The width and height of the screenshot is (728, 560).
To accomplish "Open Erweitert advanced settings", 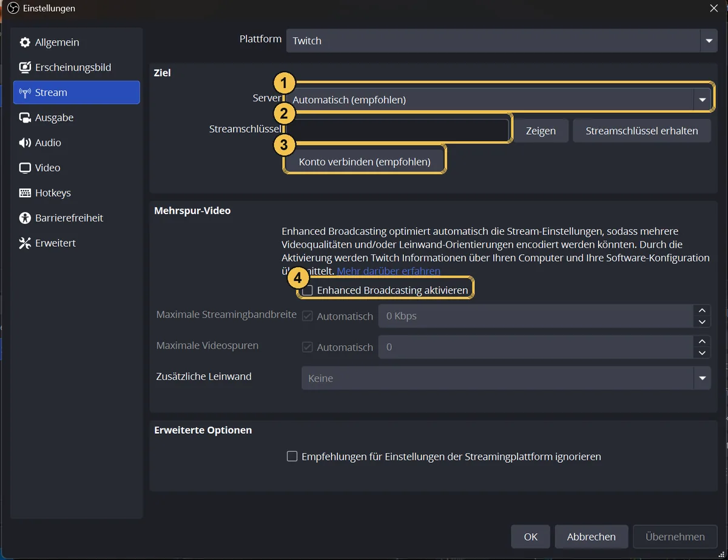I will 76,243.
